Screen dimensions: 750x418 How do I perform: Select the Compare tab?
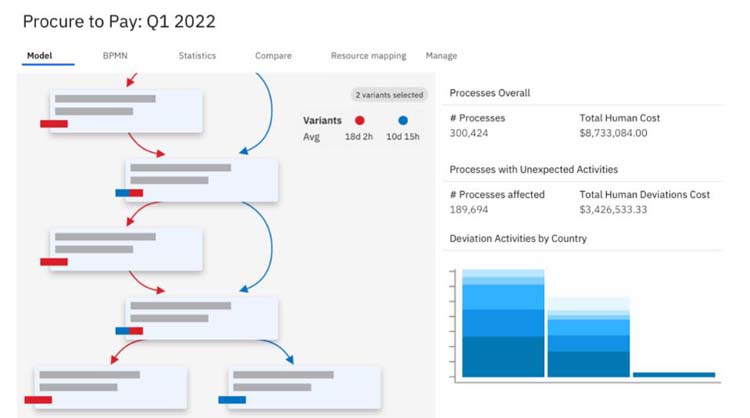coord(273,55)
